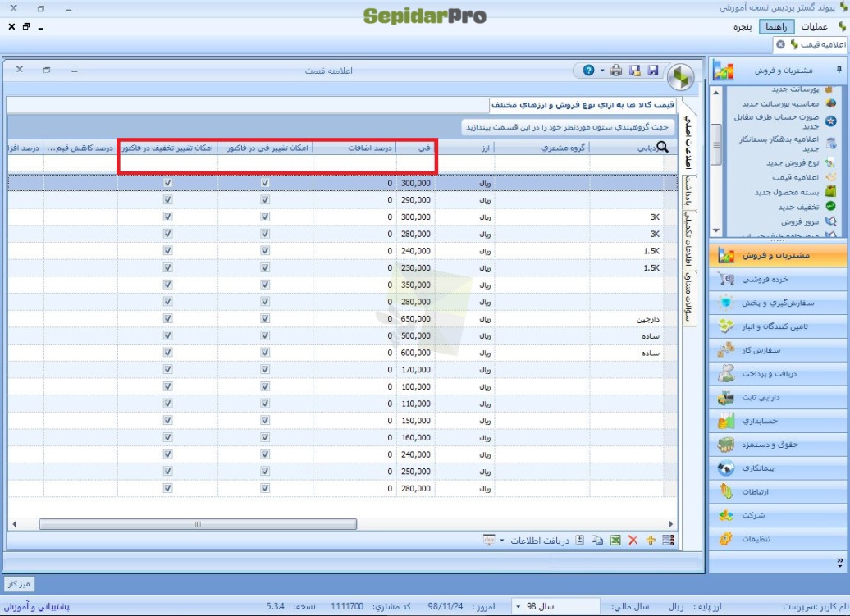This screenshot has width=850, height=616.
Task: Open the سفارش‌گیری و پخش module
Action: click(777, 303)
